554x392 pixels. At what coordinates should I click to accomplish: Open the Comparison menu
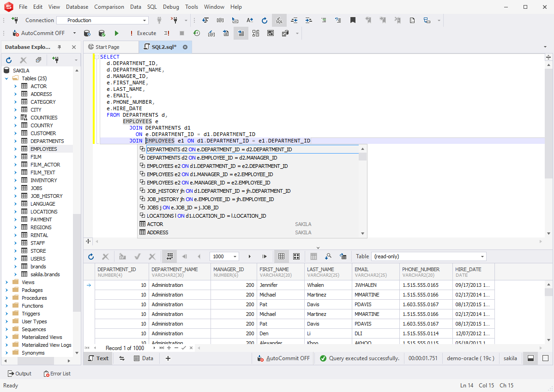[x=109, y=7]
